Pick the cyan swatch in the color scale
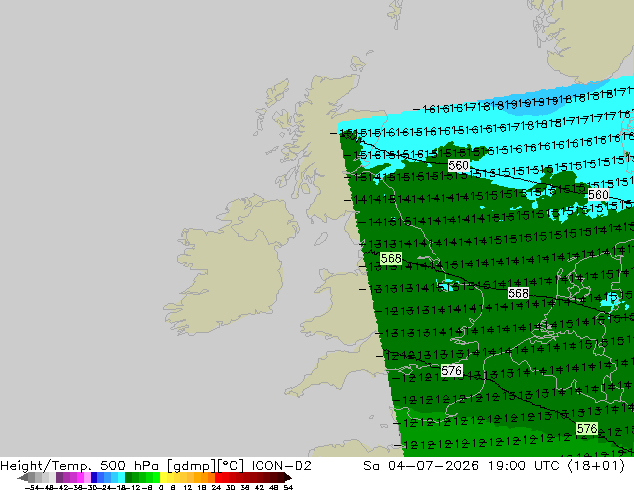Viewport: 634px width, 490px height. click(x=121, y=478)
